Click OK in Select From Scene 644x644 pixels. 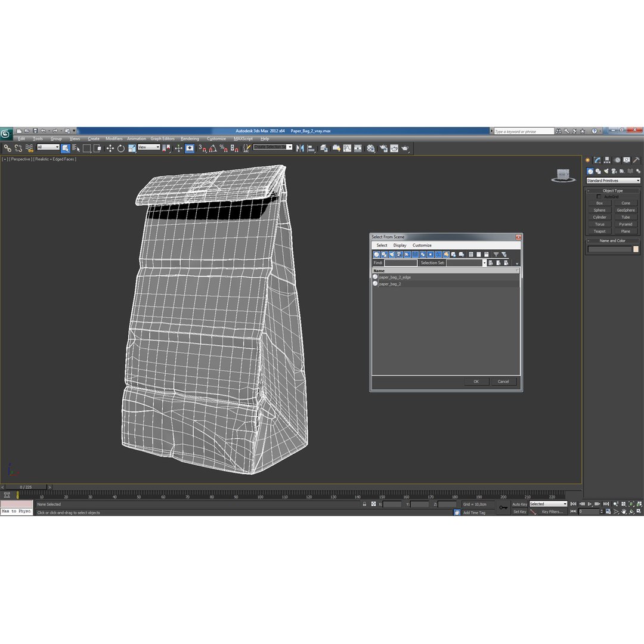(476, 382)
